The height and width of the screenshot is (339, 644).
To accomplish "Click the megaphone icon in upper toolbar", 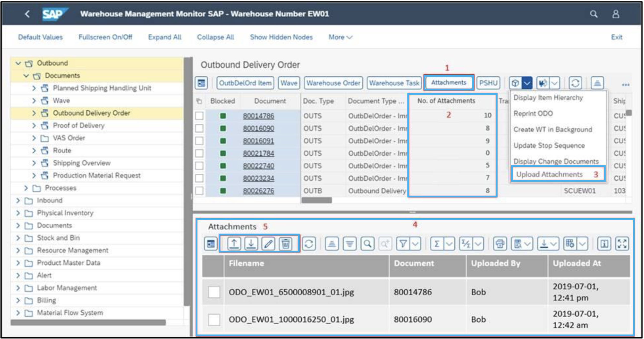I will (x=543, y=83).
